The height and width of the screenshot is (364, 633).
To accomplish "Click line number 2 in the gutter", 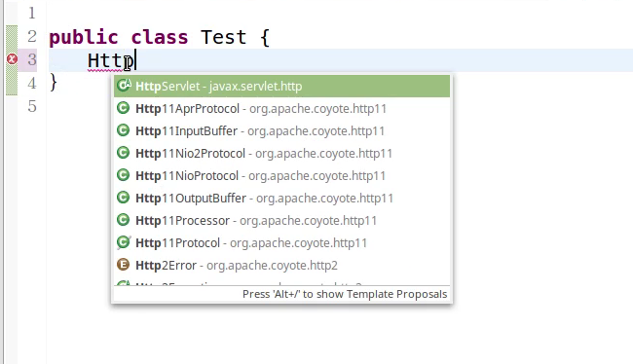I will tap(32, 37).
